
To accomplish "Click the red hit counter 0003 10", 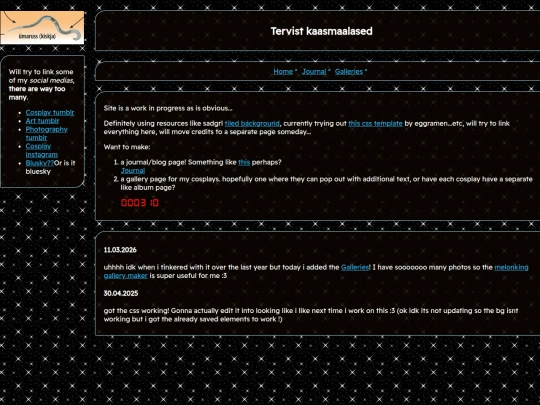I will tap(140, 203).
